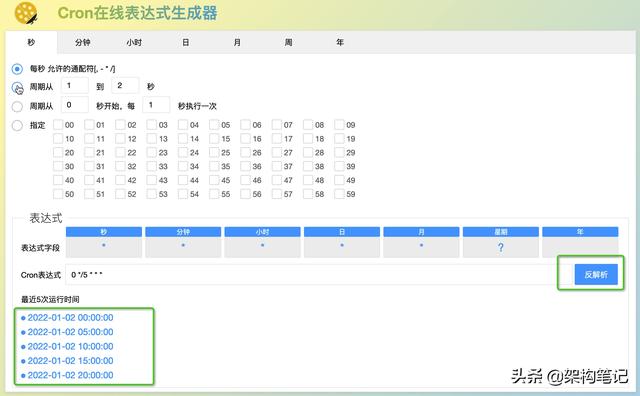The width and height of the screenshot is (640, 396).
Task: Switch to the 月 tab
Action: point(237,42)
